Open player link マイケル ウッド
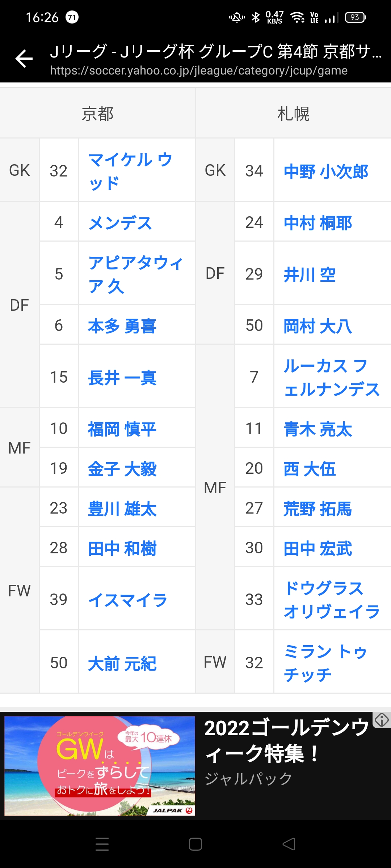This screenshot has height=868, width=391. tap(130, 171)
